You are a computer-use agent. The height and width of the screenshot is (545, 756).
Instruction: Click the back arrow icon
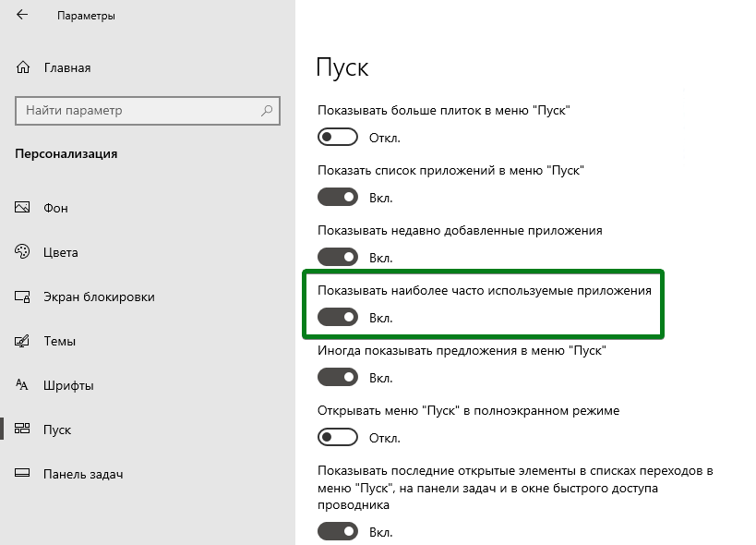click(x=22, y=15)
